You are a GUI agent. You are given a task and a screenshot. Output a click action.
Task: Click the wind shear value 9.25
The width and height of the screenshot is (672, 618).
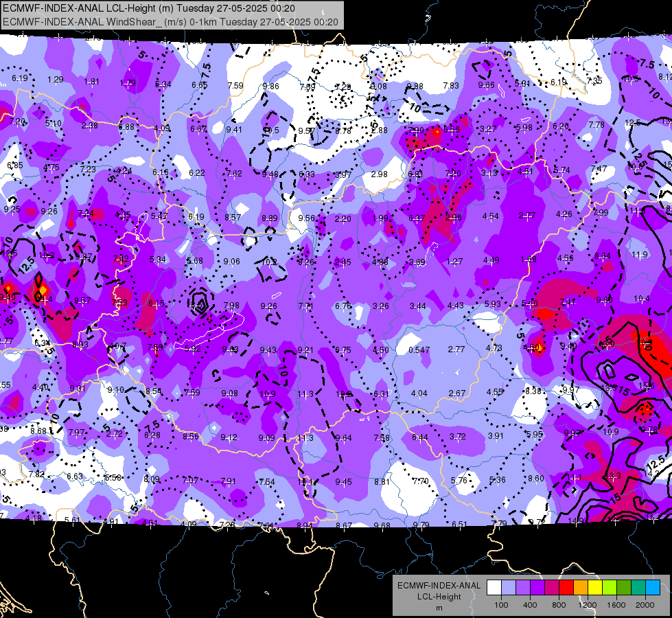tap(12, 209)
